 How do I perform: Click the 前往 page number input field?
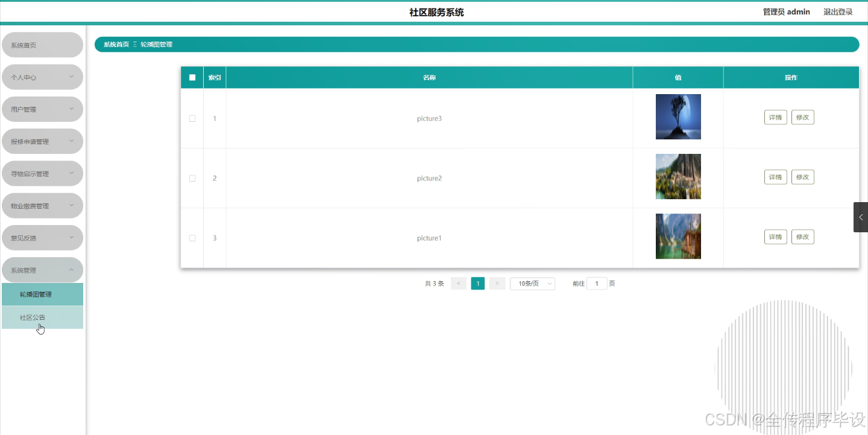point(596,283)
